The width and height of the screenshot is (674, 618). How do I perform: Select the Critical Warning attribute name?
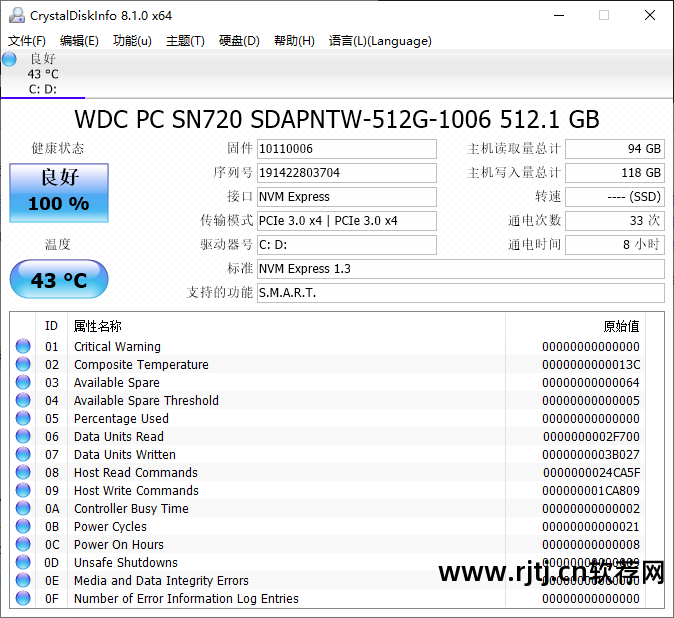coord(117,346)
